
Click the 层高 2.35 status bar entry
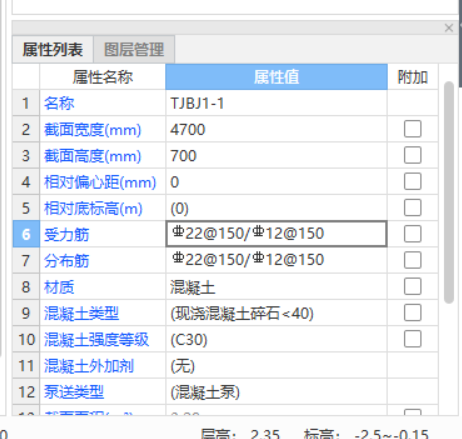pyautogui.click(x=240, y=434)
